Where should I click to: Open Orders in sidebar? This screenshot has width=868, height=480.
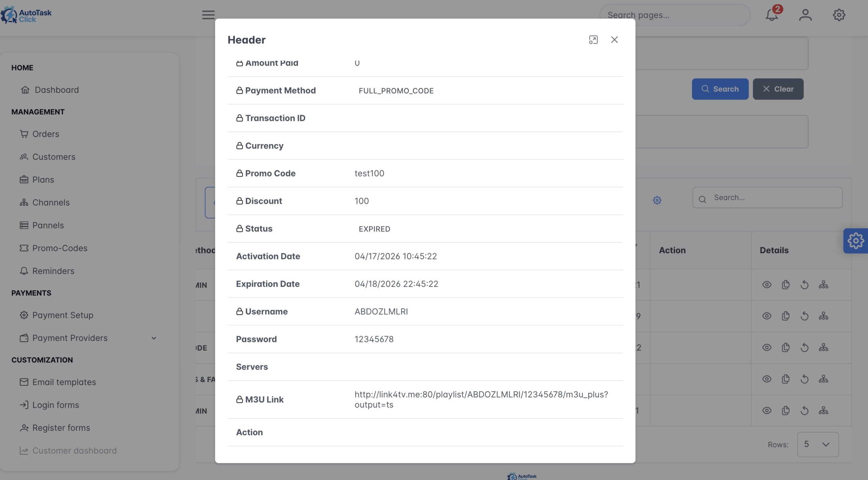39,134
